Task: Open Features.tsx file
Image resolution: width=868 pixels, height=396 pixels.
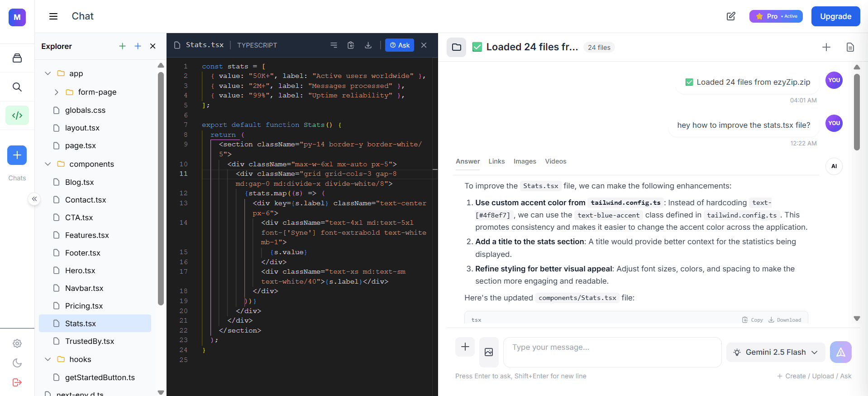Action: 95,235
